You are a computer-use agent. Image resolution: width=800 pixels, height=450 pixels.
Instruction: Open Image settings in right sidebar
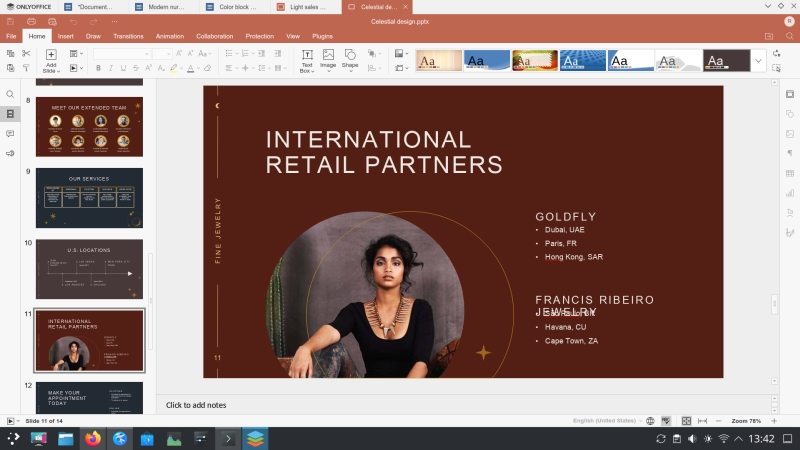coord(790,134)
